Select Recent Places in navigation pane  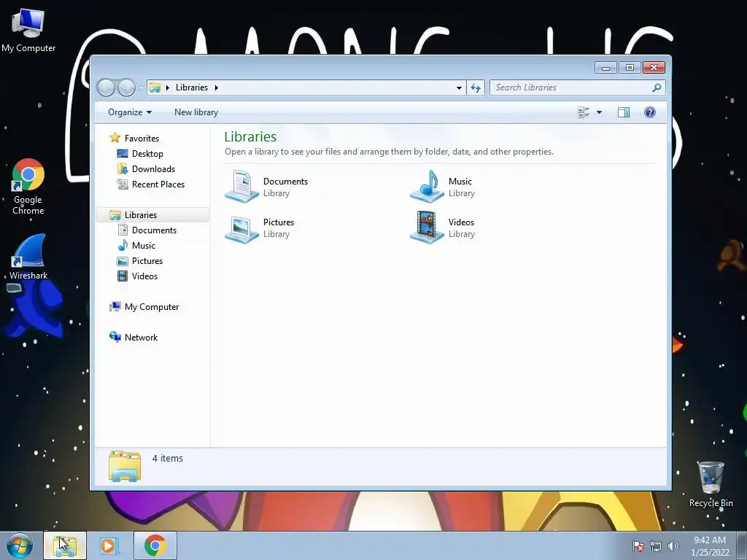pos(158,184)
